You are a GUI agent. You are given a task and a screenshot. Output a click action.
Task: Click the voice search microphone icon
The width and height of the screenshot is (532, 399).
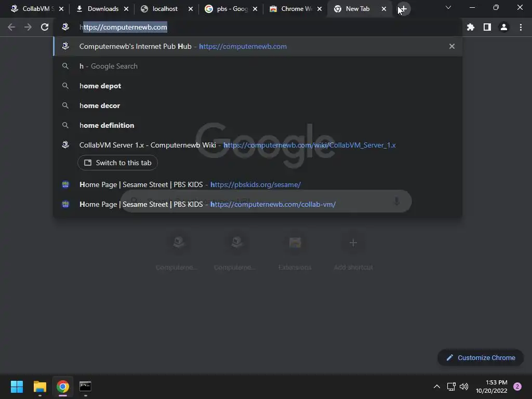(x=396, y=201)
